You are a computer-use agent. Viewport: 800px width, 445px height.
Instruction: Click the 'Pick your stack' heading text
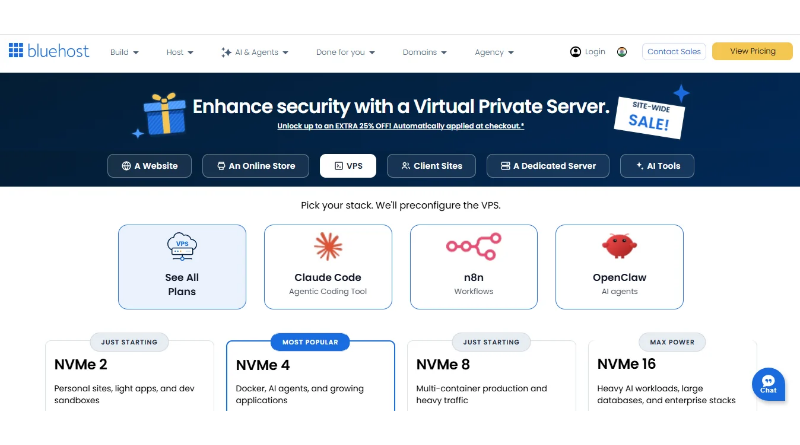[401, 205]
